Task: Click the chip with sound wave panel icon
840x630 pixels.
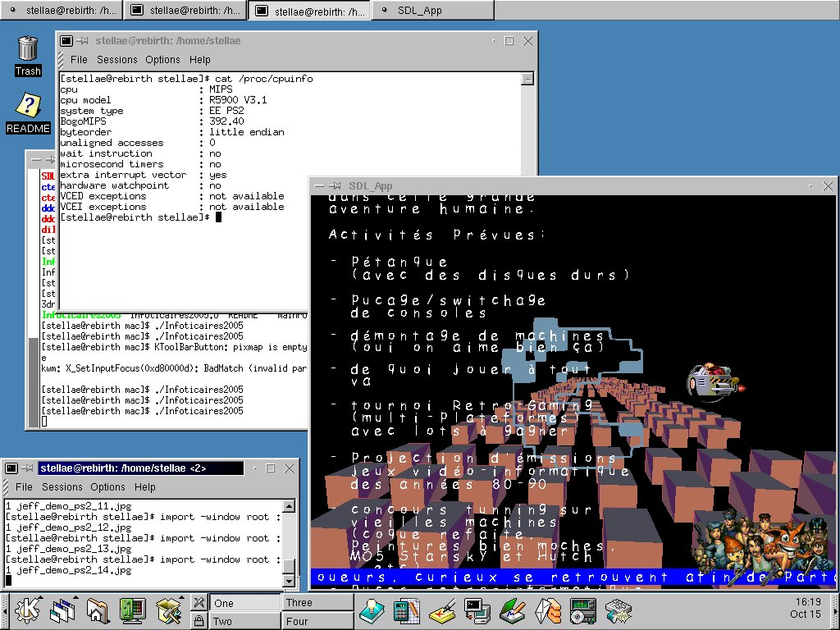Action: 619,610
